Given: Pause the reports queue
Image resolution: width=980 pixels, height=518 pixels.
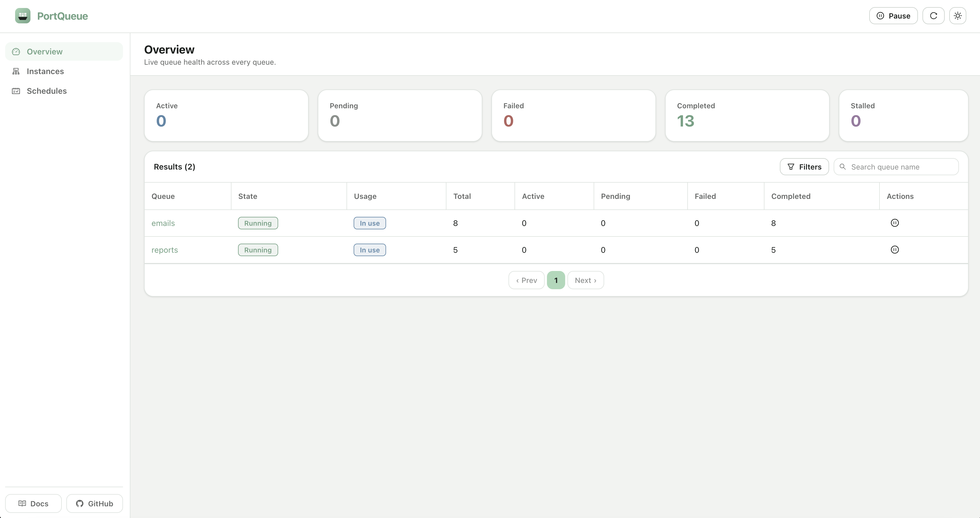Looking at the screenshot, I should click(x=895, y=250).
